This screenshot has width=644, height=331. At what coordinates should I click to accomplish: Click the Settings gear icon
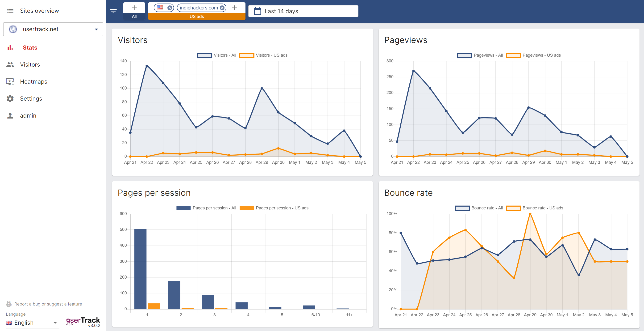click(x=10, y=99)
